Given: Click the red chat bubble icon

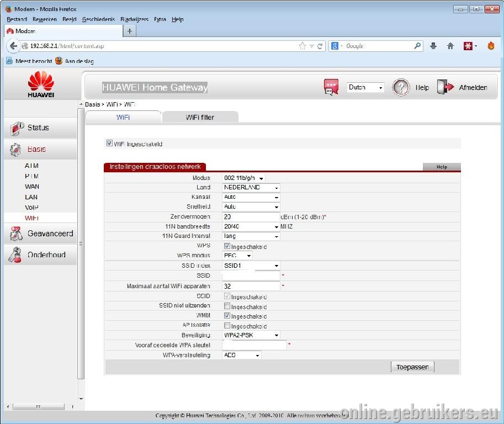Looking at the screenshot, I should click(331, 87).
